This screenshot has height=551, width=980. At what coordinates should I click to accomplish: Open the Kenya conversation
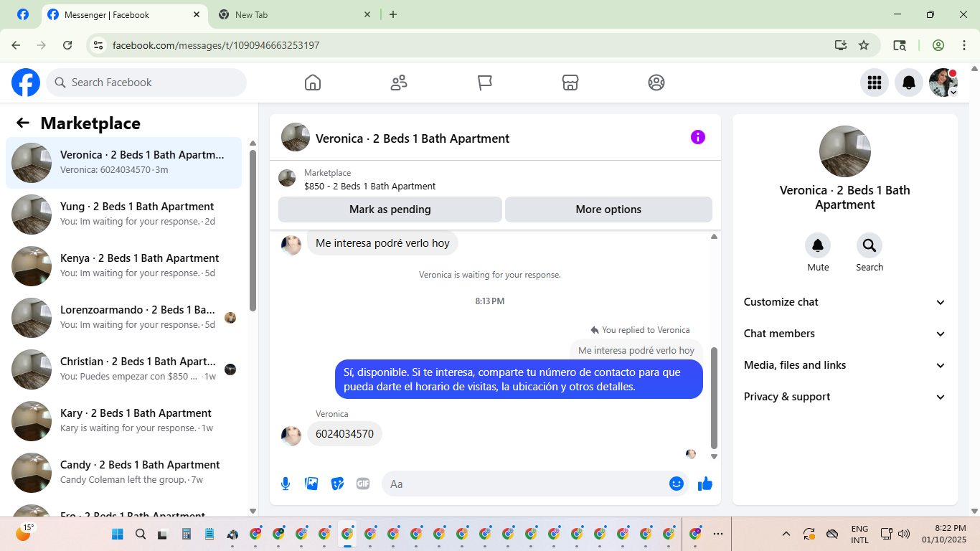tap(124, 266)
